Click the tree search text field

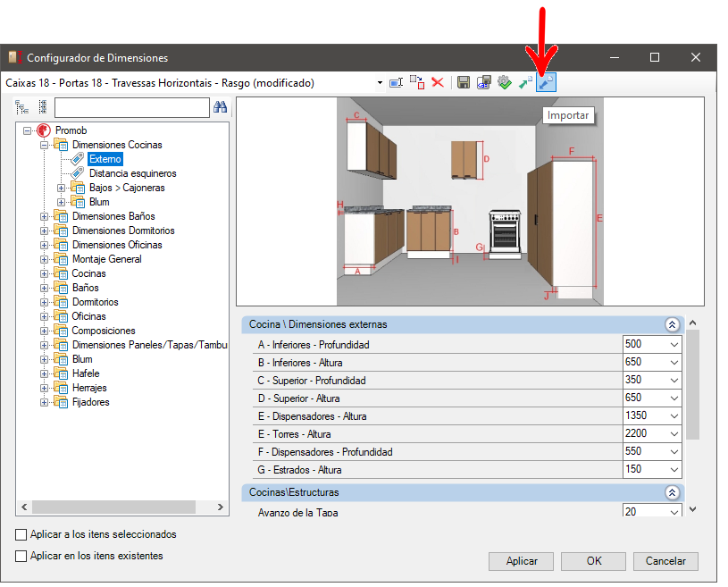coord(132,108)
